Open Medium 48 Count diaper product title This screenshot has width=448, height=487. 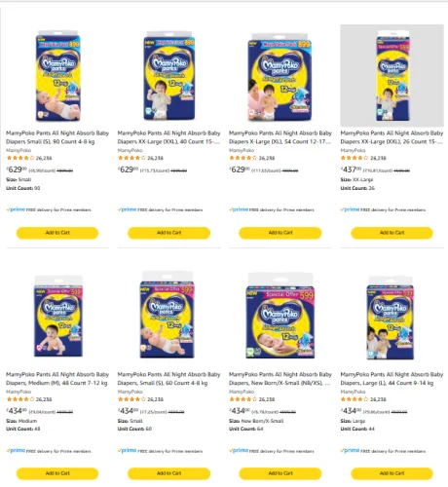(x=57, y=379)
